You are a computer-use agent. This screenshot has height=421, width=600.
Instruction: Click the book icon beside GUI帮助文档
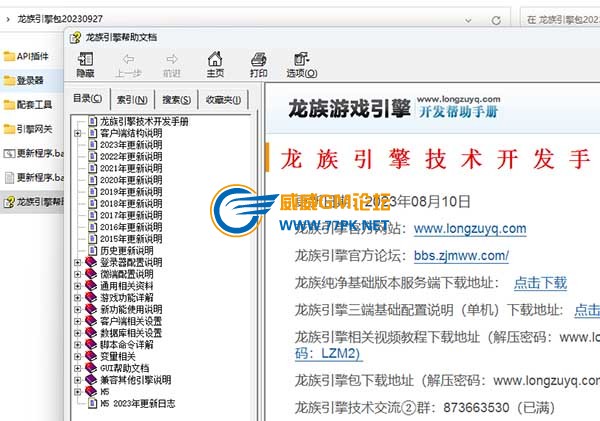click(91, 368)
